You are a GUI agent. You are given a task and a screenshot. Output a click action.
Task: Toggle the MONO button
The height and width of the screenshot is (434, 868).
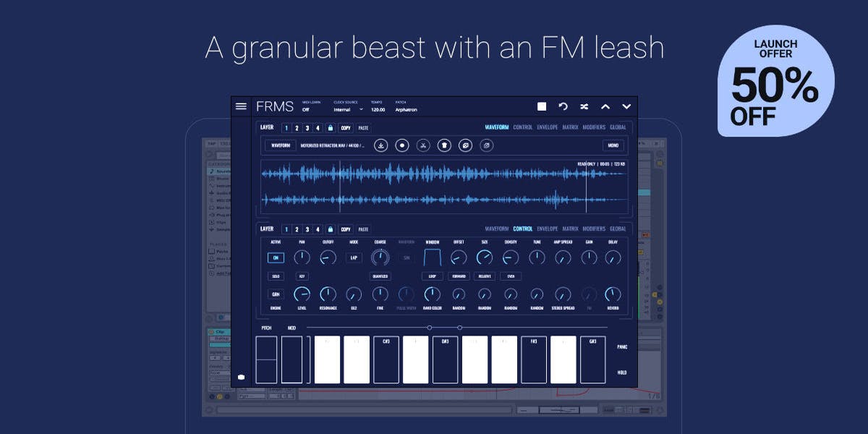point(613,145)
